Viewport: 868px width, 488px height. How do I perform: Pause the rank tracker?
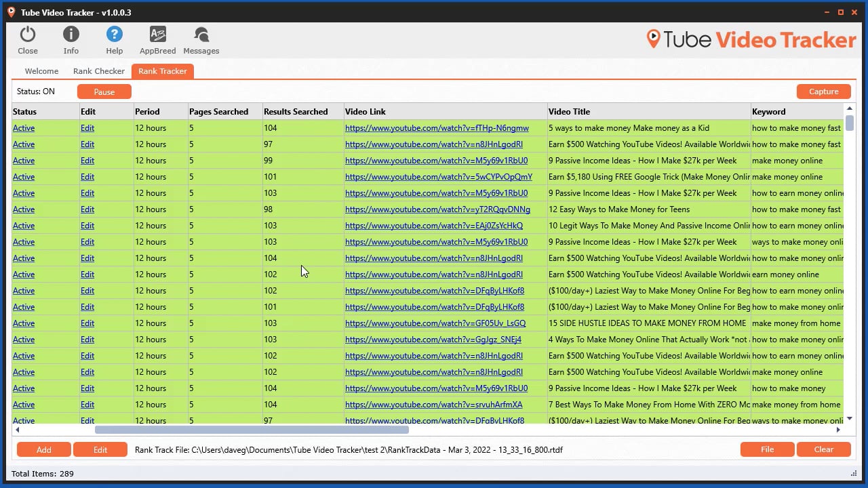tap(104, 91)
